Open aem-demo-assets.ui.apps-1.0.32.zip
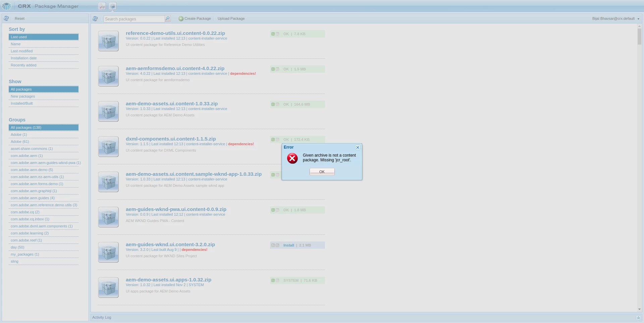The image size is (644, 323). [x=168, y=280]
